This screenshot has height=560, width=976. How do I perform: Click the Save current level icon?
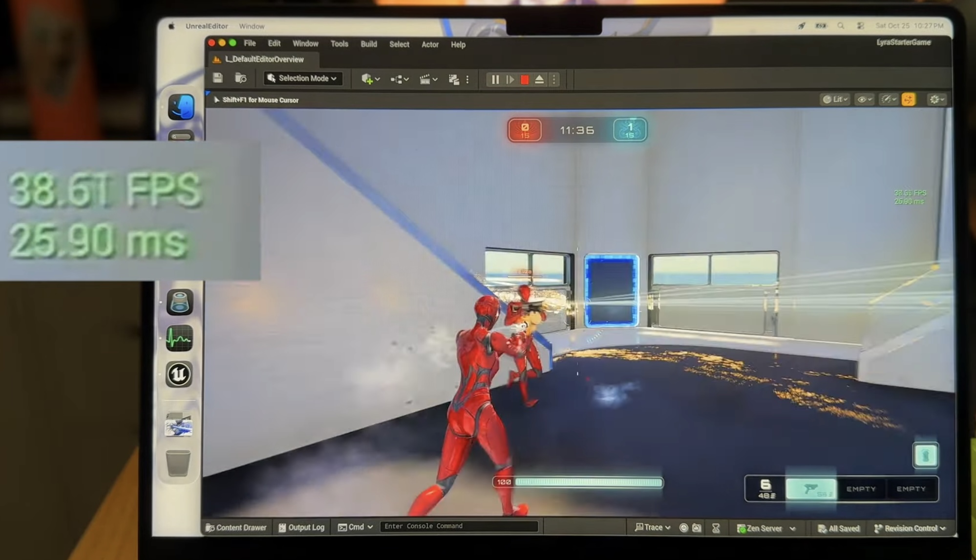pos(218,78)
